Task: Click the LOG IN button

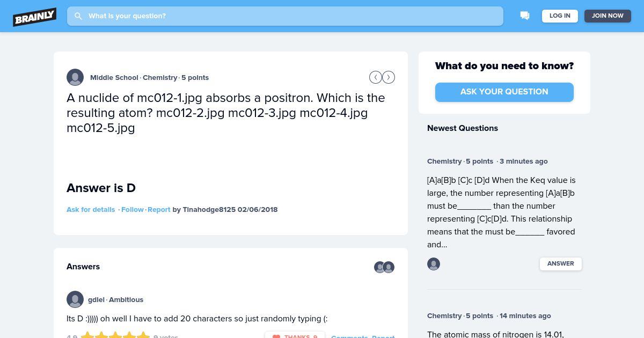Action: (560, 16)
